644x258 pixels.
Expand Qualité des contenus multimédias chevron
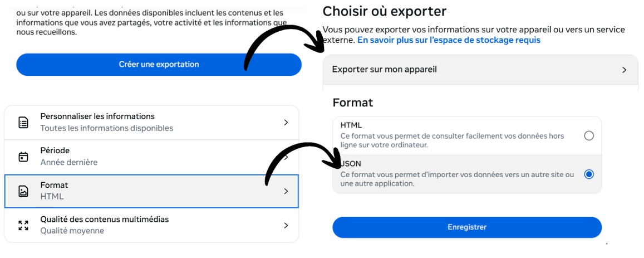pos(286,225)
